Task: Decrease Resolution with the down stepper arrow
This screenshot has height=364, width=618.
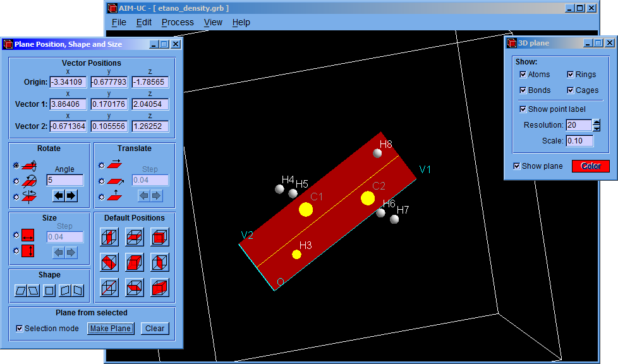Action: [x=596, y=128]
